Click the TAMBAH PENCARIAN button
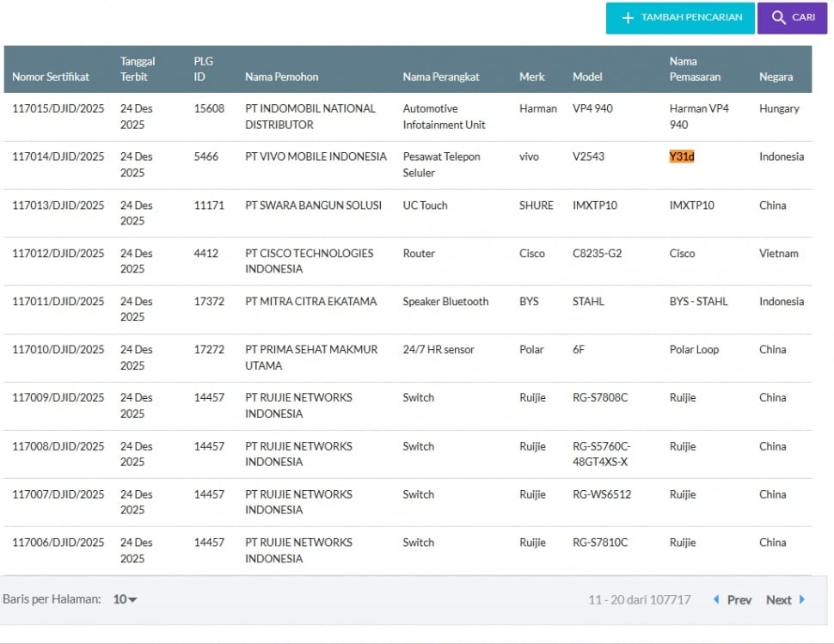Viewport: 834px width, 644px height. [x=680, y=17]
